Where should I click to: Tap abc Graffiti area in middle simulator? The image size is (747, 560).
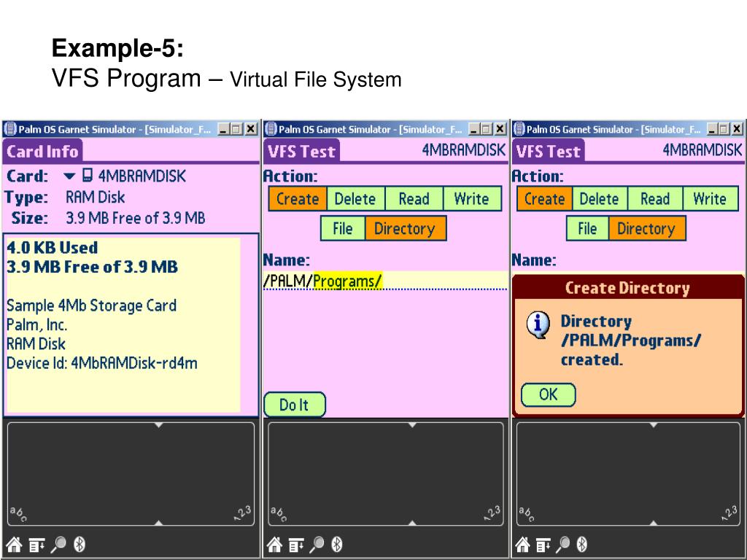point(279,513)
